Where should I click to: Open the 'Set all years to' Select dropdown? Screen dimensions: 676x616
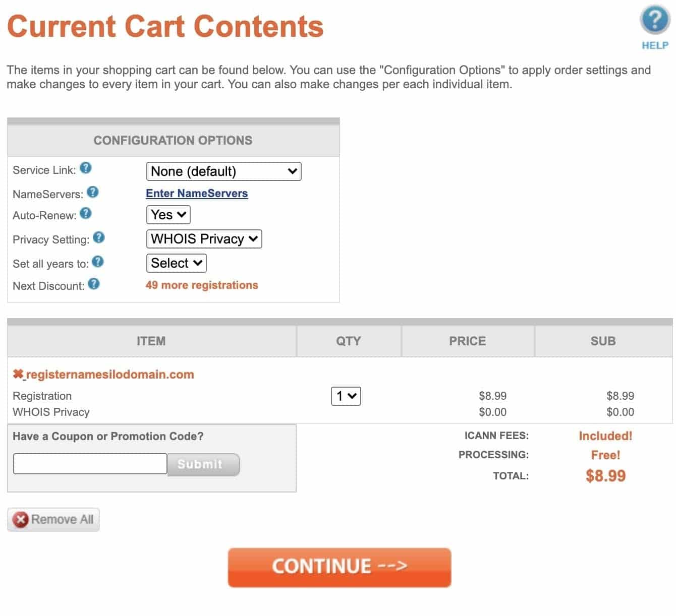(176, 263)
